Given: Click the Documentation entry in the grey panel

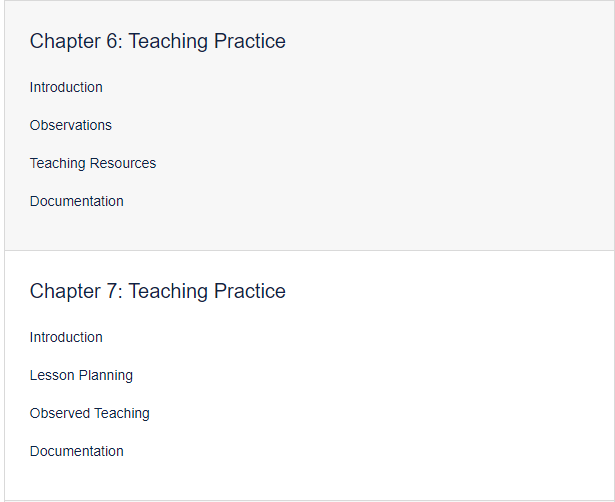Looking at the screenshot, I should point(77,201).
